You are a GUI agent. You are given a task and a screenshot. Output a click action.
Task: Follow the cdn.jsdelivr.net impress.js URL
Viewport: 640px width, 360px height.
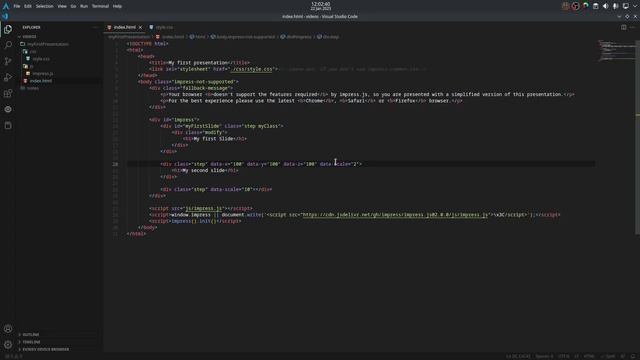click(x=395, y=215)
